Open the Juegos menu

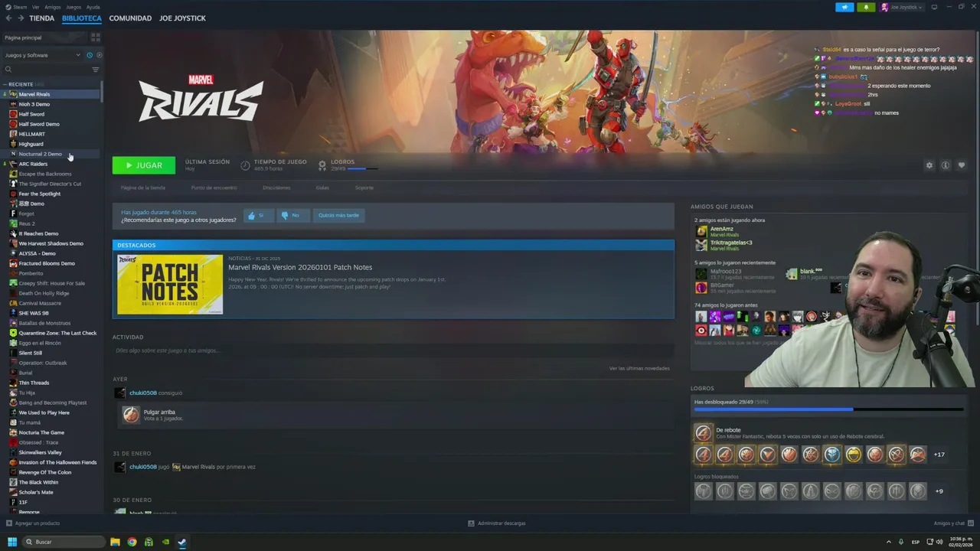(73, 7)
